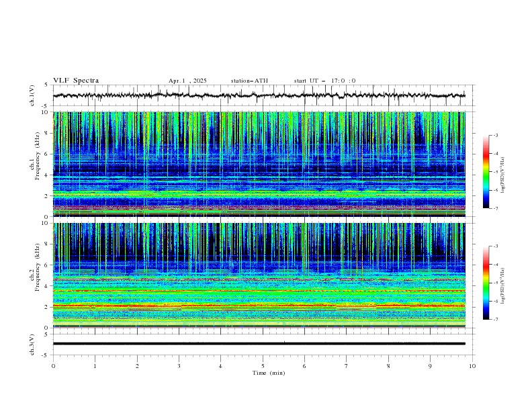
Task: Click time axis tick label "9"
Action: coord(430,366)
